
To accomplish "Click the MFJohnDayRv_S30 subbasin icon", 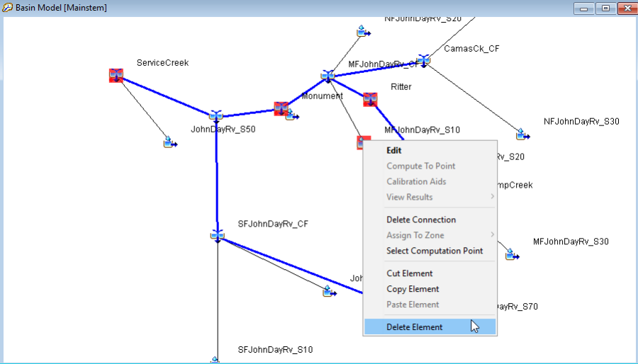I will tap(512, 254).
